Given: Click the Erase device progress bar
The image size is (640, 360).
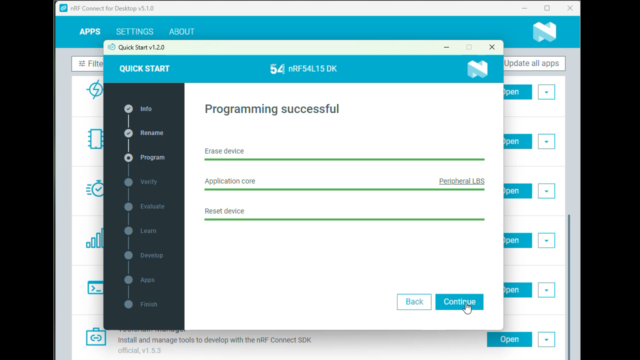Looking at the screenshot, I should (x=344, y=159).
